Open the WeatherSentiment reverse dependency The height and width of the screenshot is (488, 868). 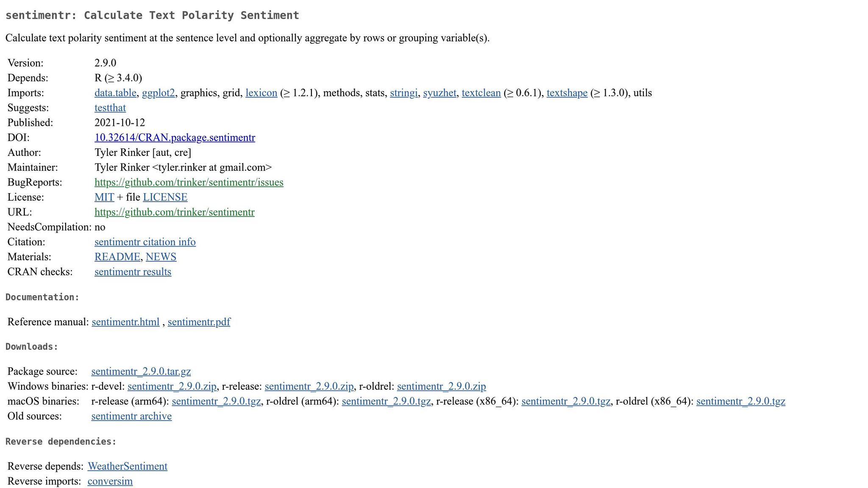127,466
